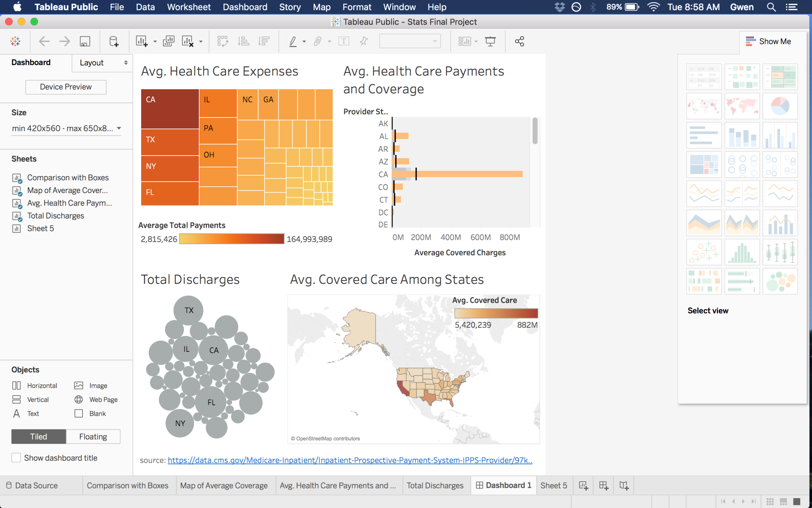
Task: Click the New Data Source icon
Action: pyautogui.click(x=114, y=41)
